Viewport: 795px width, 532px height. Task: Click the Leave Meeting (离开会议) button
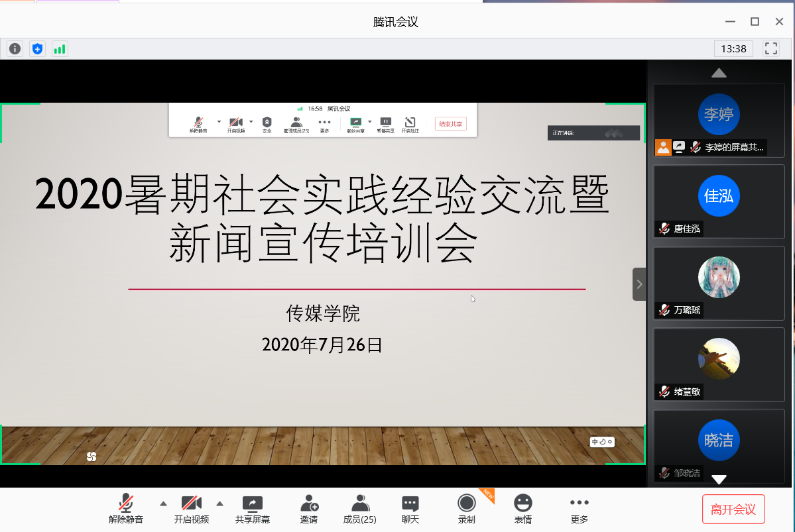pos(733,509)
